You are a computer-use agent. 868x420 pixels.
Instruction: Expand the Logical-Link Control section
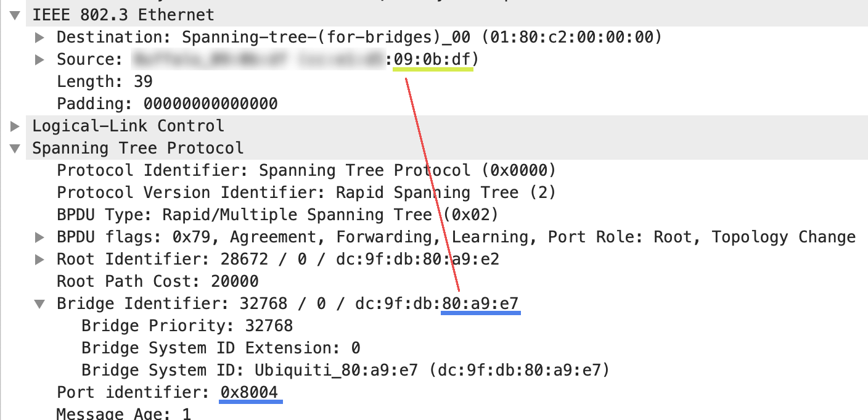[x=15, y=126]
